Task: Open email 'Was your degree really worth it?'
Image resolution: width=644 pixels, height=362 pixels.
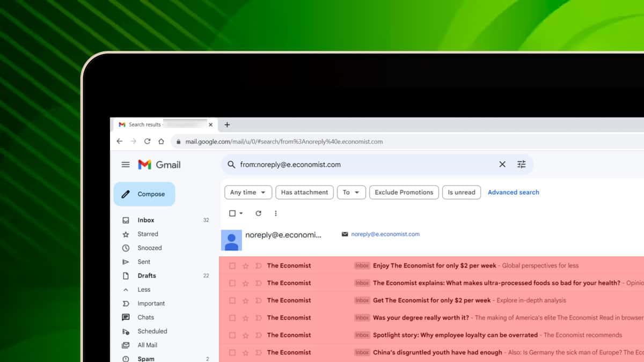Action: (421, 318)
